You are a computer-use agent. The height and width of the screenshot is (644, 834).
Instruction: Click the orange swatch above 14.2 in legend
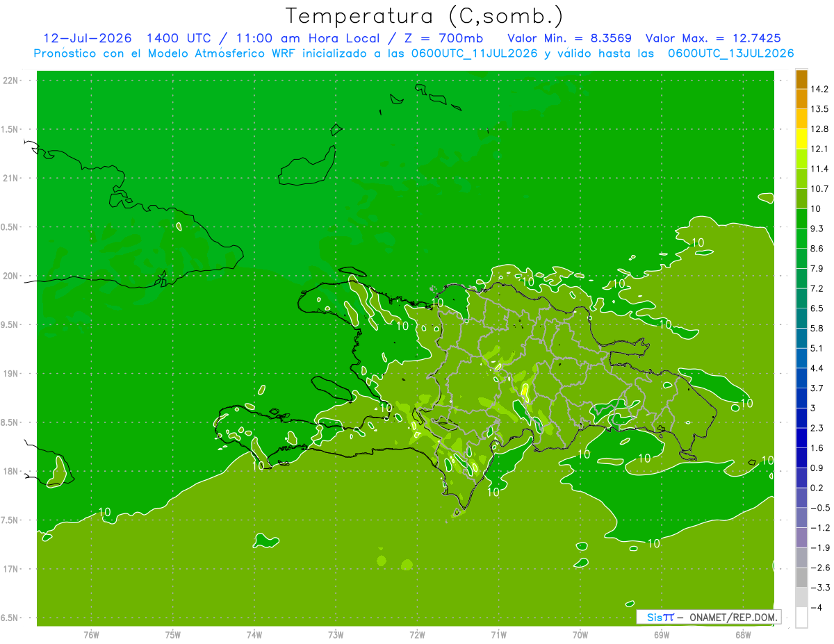[x=801, y=79]
